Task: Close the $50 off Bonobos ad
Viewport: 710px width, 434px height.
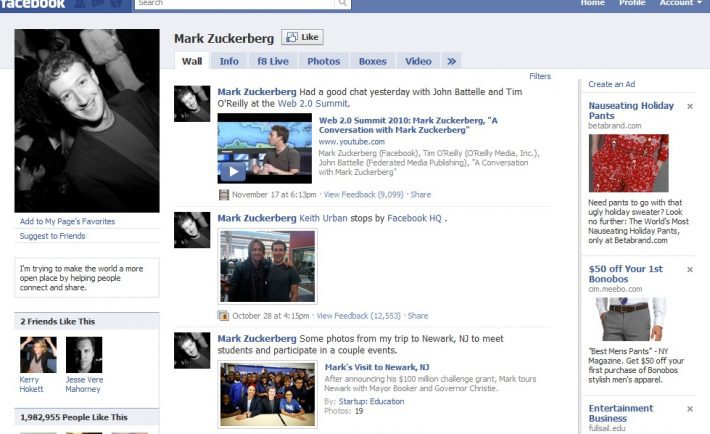Action: (x=690, y=270)
